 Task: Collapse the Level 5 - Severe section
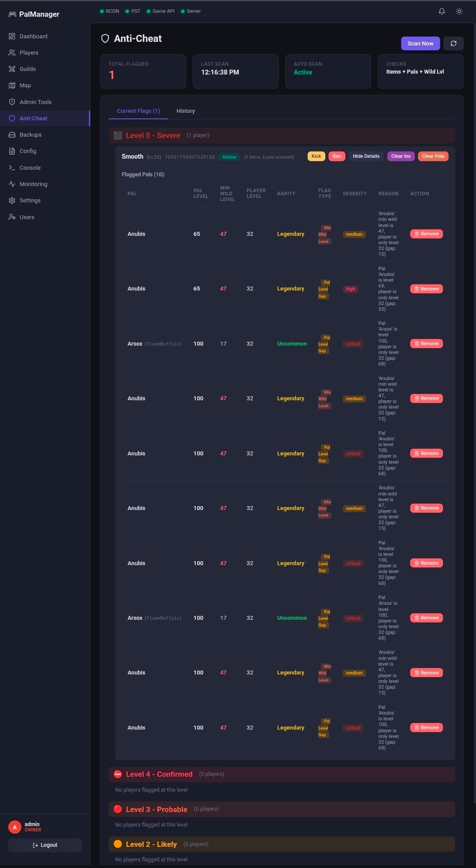point(153,135)
